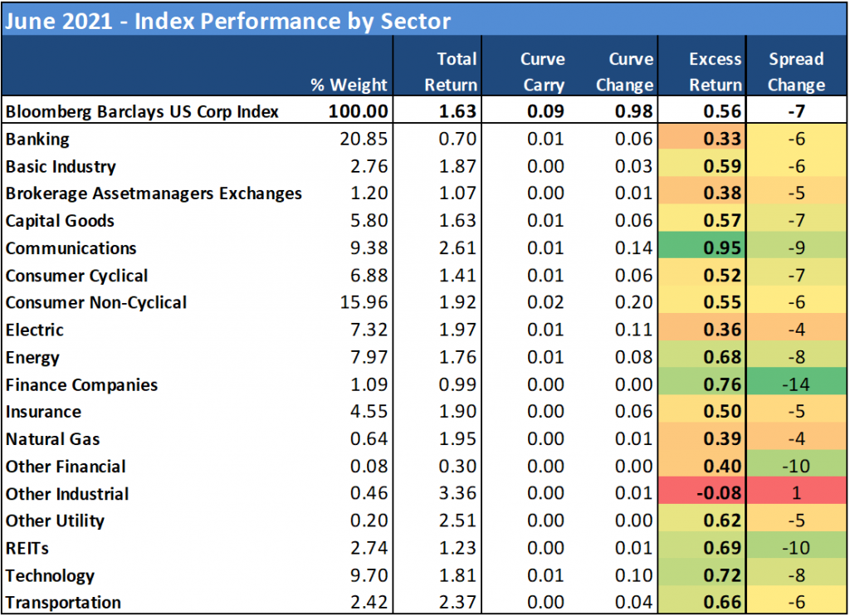Select the % Weight column header
Image resolution: width=850 pixels, height=616 pixels.
click(349, 85)
